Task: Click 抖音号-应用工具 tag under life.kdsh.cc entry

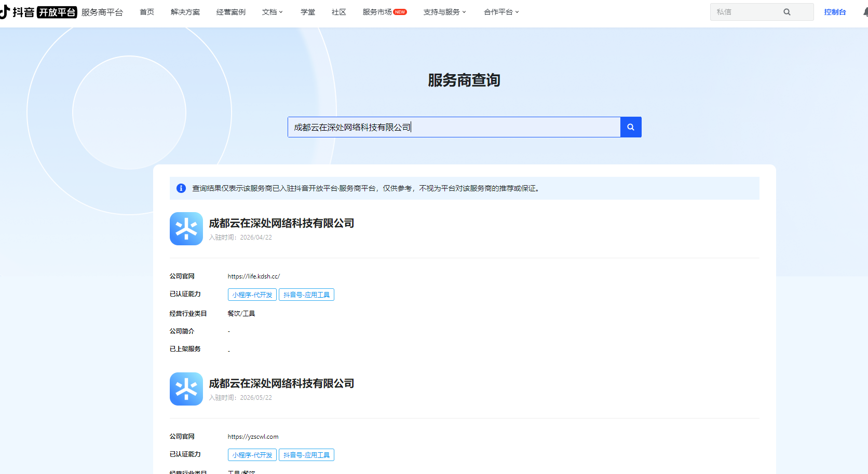Action: coord(306,295)
